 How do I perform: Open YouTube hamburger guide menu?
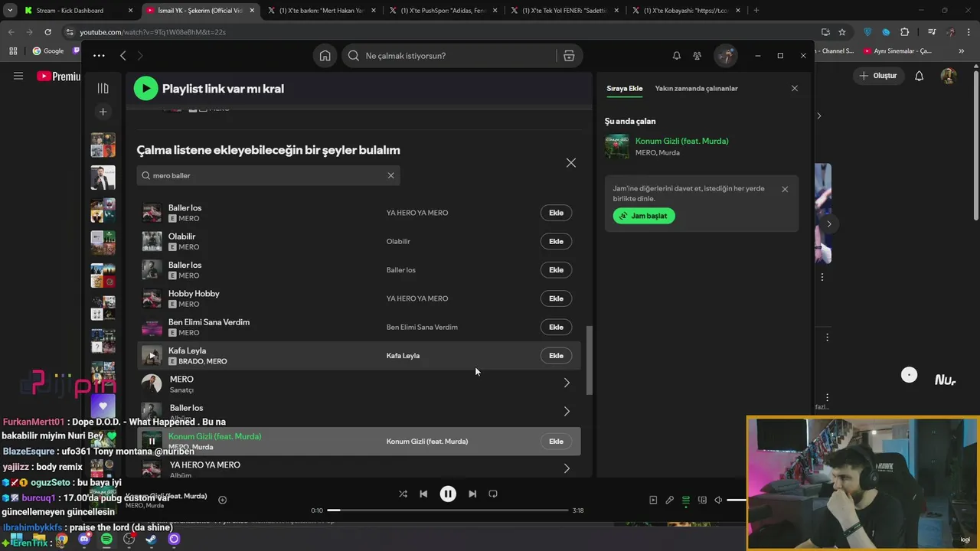tap(18, 76)
